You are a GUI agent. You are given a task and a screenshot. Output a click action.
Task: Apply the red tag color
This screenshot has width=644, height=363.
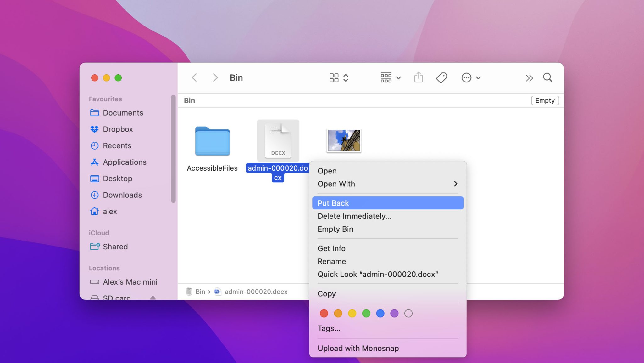tap(324, 313)
